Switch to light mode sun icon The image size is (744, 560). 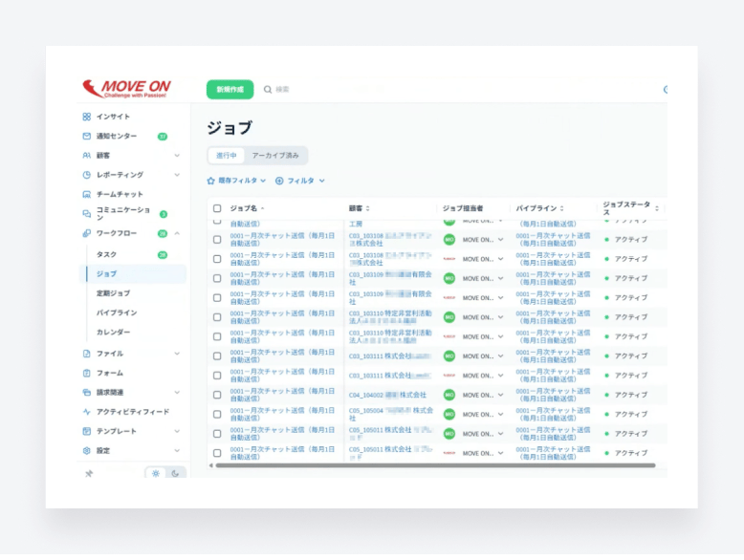156,473
